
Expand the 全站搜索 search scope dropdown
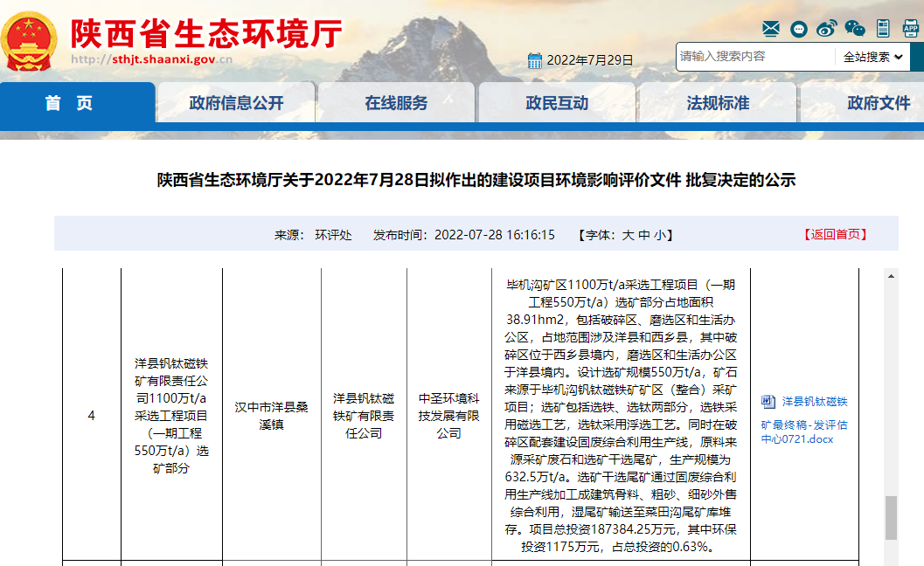[x=872, y=57]
